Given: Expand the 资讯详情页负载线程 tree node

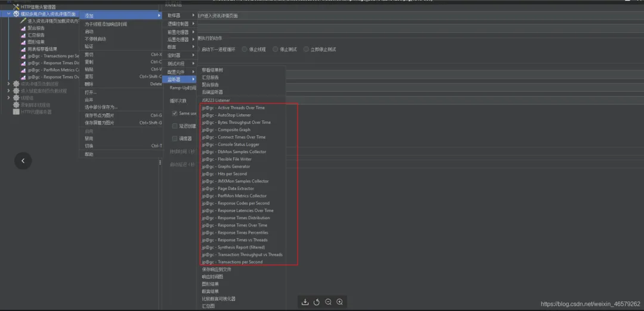Looking at the screenshot, I should point(9,83).
